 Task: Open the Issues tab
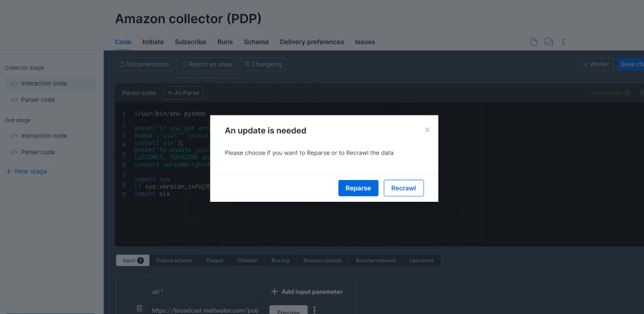point(365,42)
